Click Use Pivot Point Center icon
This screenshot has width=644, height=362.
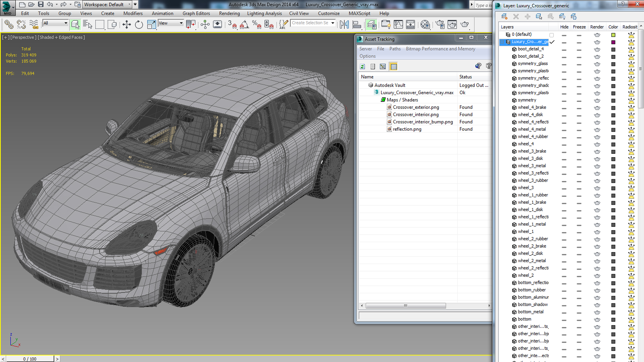coord(191,24)
